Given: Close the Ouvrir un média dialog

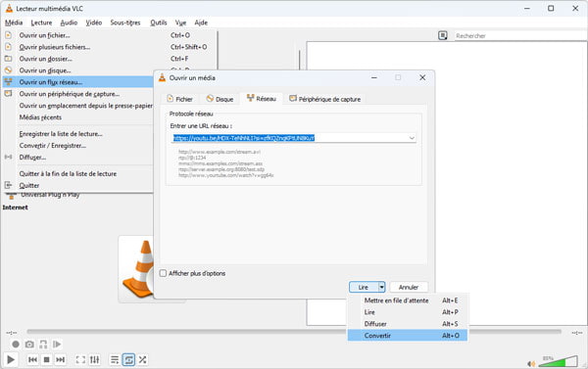Looking at the screenshot, I should tap(422, 77).
